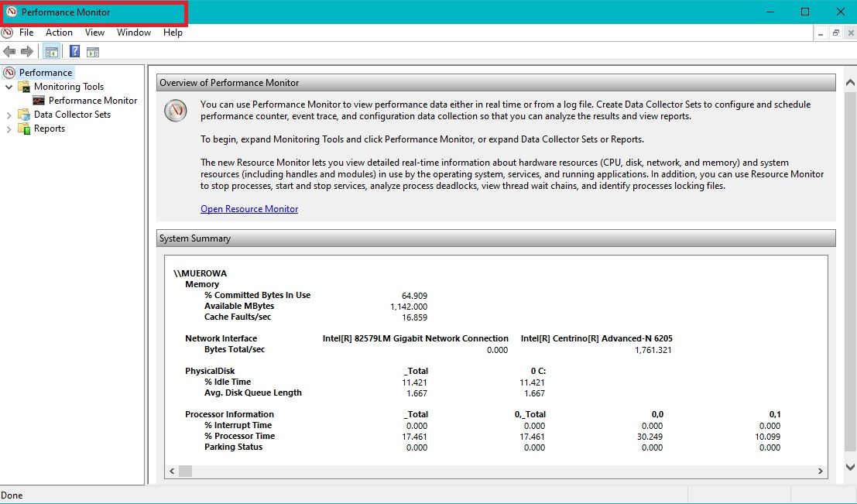The width and height of the screenshot is (857, 504).
Task: Click the Back navigation arrow icon
Action: coord(10,51)
